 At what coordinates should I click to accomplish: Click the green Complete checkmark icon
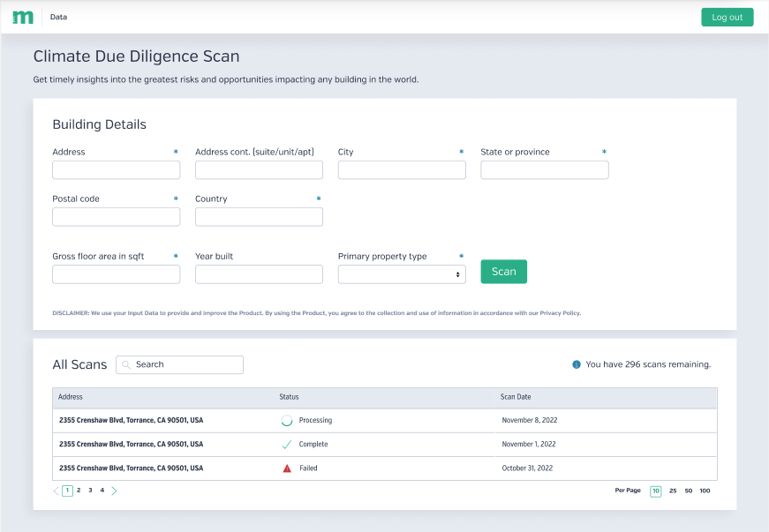click(x=286, y=445)
